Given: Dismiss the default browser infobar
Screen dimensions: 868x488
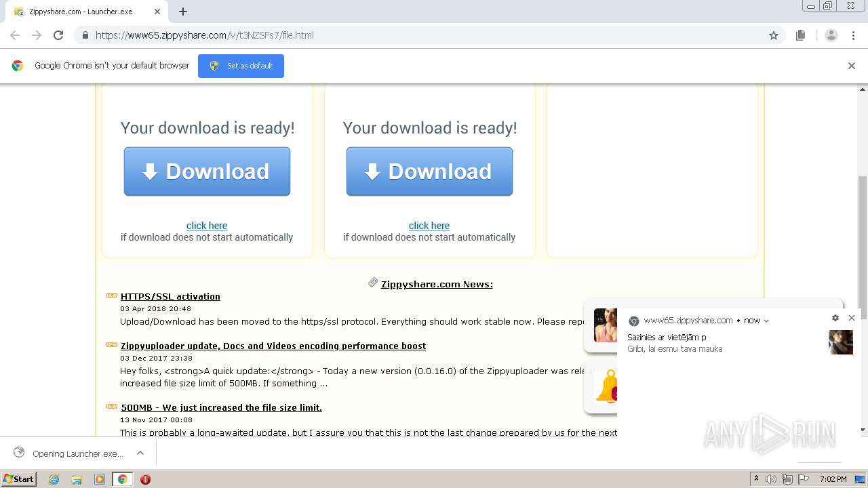Looking at the screenshot, I should tap(852, 66).
